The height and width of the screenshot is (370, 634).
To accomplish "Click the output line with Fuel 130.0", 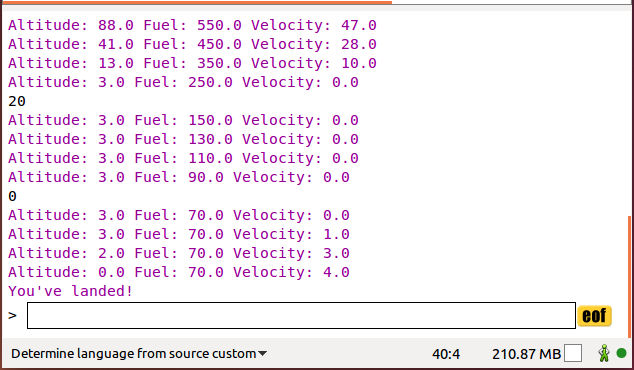I will click(x=184, y=139).
